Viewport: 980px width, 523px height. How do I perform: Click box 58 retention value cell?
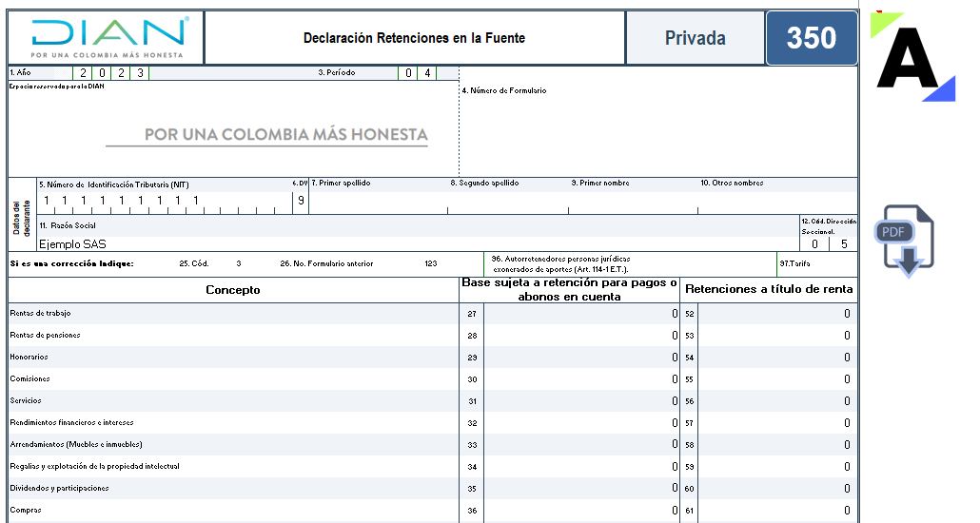coord(777,445)
